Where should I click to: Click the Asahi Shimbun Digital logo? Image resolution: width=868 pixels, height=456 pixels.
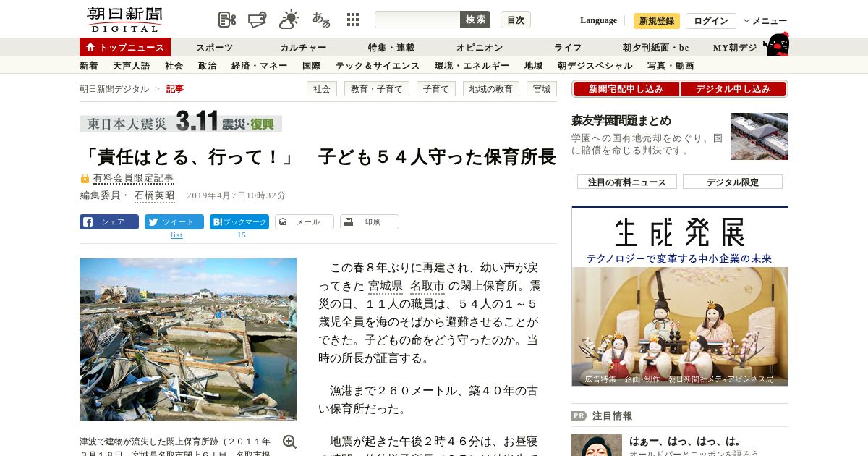pos(124,20)
